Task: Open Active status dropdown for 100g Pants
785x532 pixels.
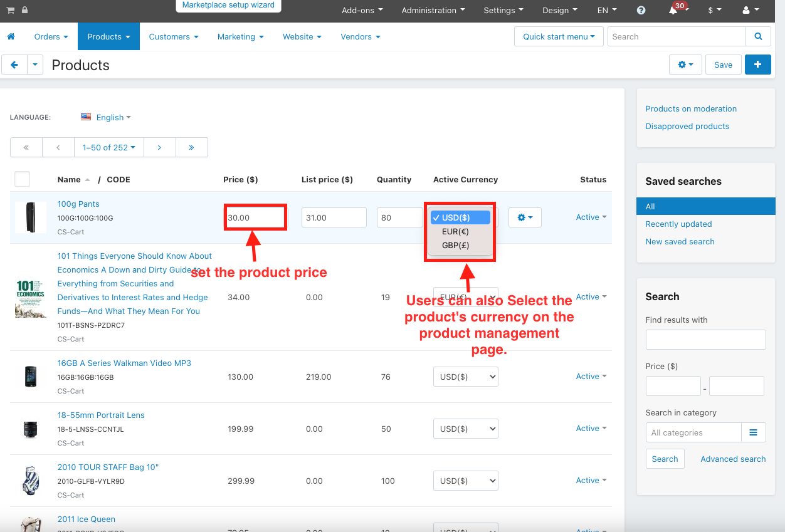Action: [591, 217]
